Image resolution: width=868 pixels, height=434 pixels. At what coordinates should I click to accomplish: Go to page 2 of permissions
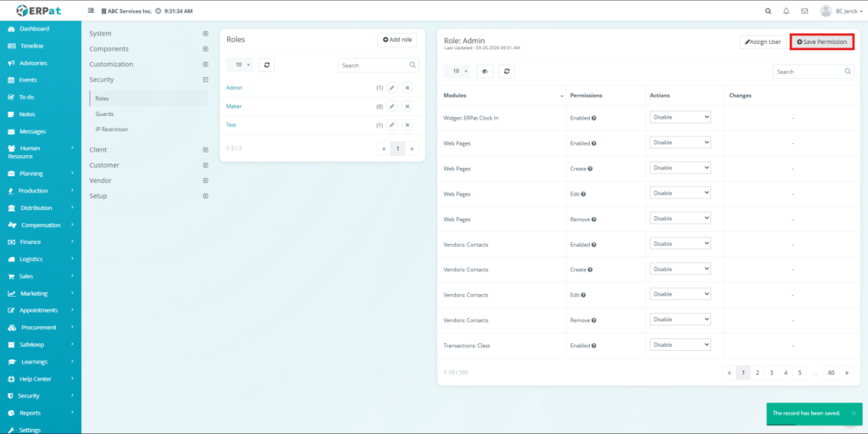[x=758, y=372]
